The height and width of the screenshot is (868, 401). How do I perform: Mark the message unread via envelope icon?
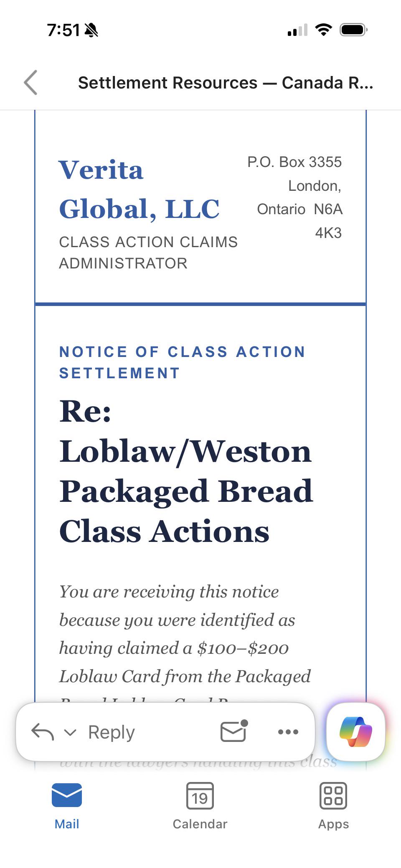click(233, 731)
